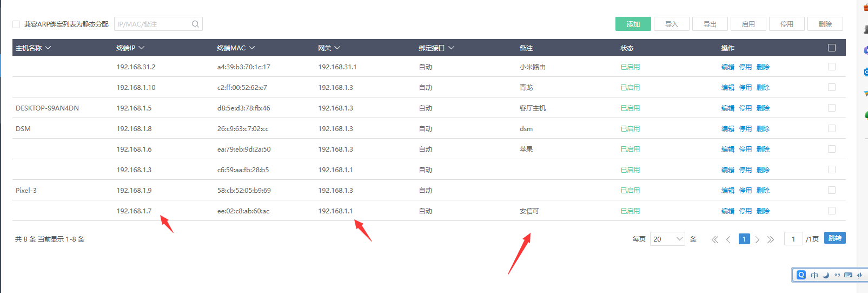Expand the 终端IP column sort arrow
Image resolution: width=868 pixels, height=293 pixels.
(x=142, y=48)
